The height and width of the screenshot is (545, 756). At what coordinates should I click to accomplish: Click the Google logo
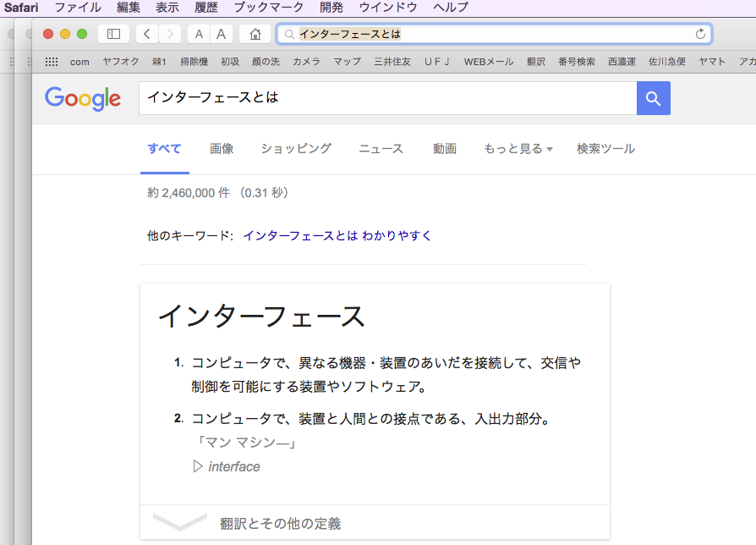tap(83, 98)
